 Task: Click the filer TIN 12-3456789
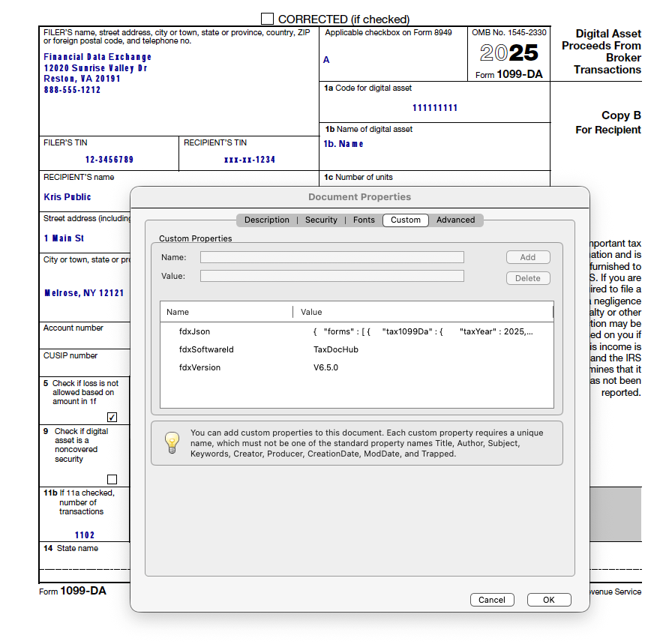click(x=109, y=159)
